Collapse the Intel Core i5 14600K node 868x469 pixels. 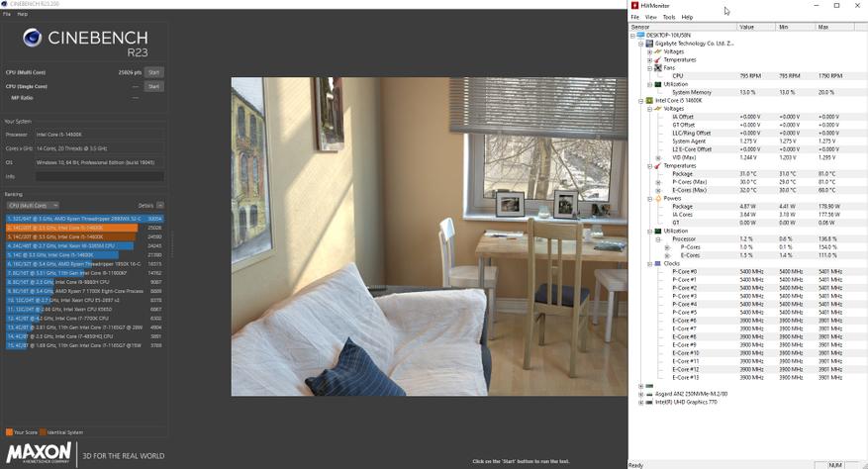click(x=641, y=101)
